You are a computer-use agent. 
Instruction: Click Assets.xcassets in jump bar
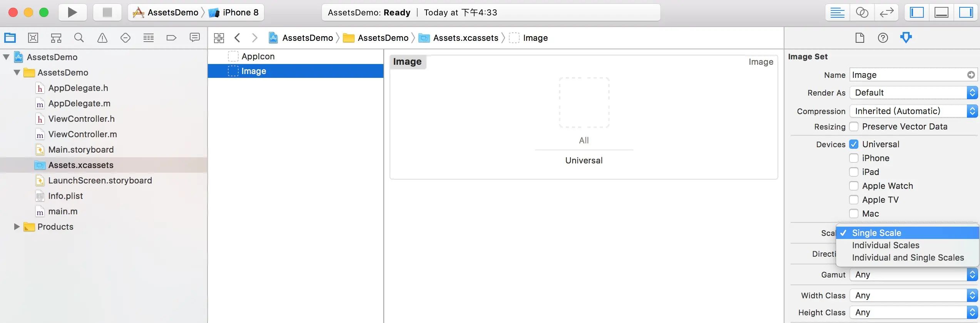pos(458,38)
